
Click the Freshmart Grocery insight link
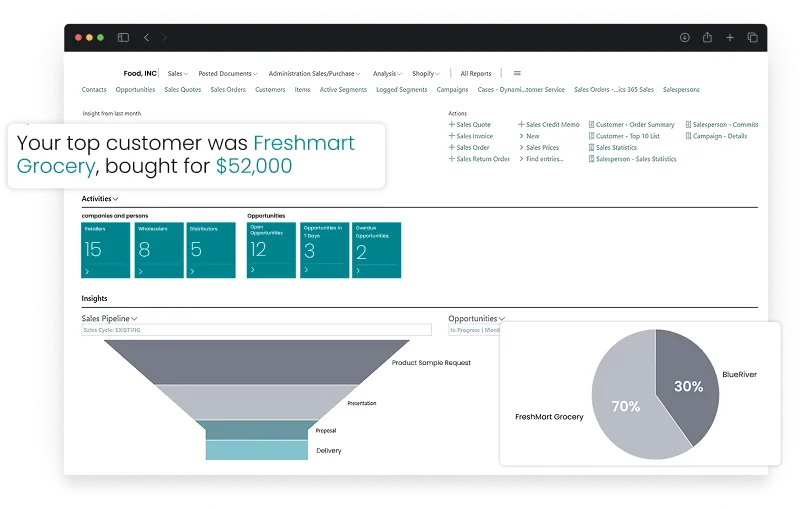coord(185,154)
